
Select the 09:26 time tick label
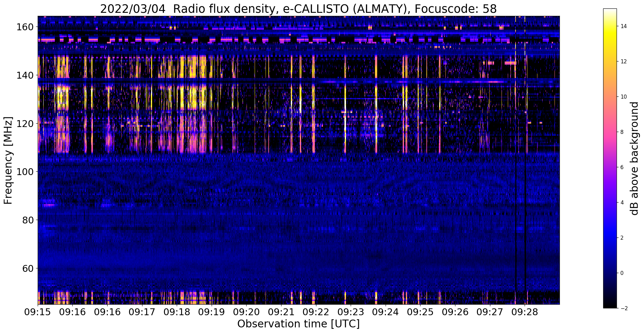tap(455, 312)
